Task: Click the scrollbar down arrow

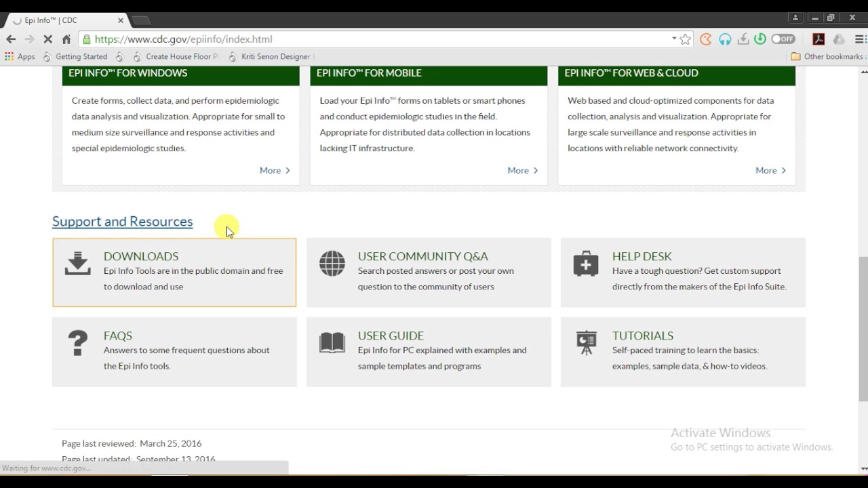Action: point(863,468)
